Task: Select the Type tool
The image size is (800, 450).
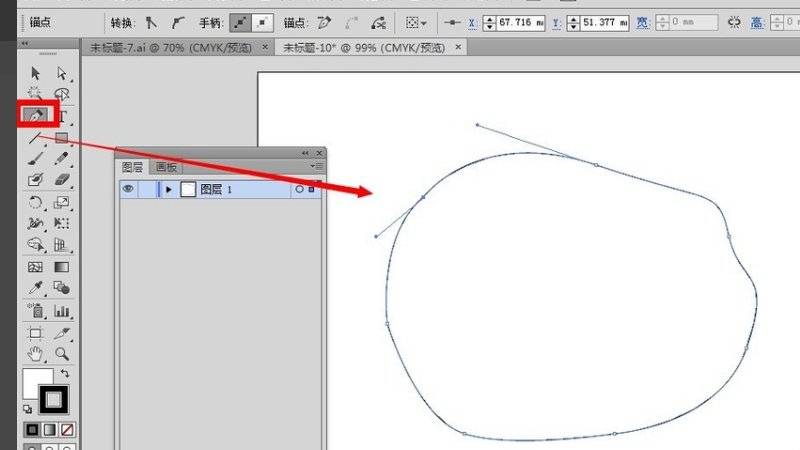Action: [62, 116]
